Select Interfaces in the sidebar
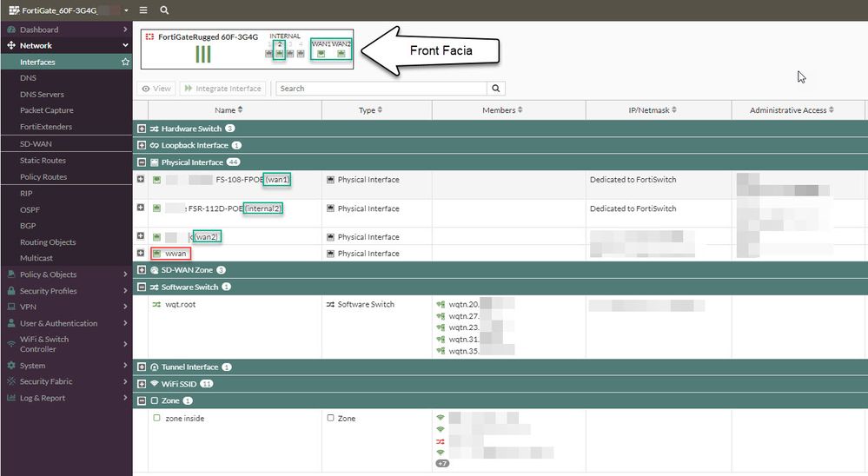 coord(37,62)
